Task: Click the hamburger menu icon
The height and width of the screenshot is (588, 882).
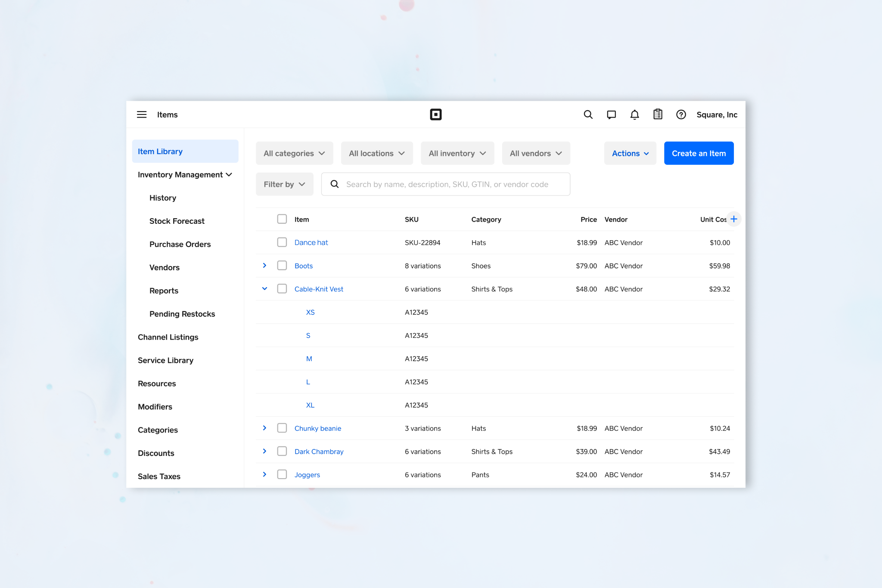Action: tap(142, 115)
